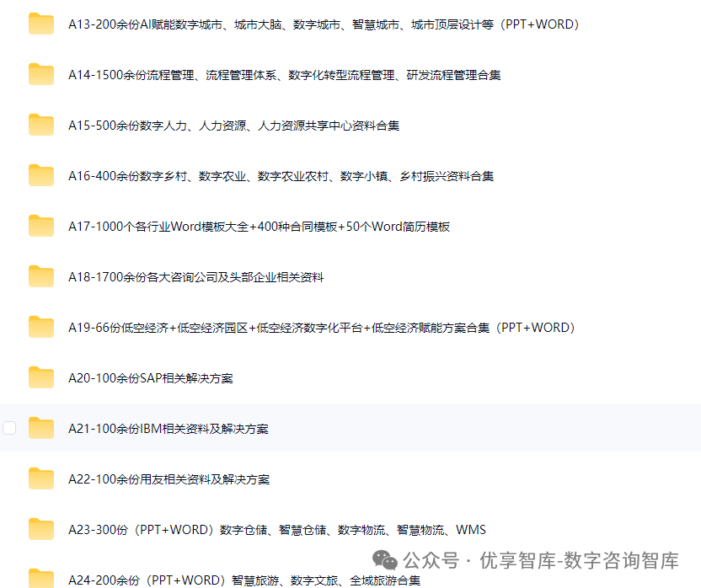Open the A17 folder icon for Word模板大全
701x588 pixels.
41,226
